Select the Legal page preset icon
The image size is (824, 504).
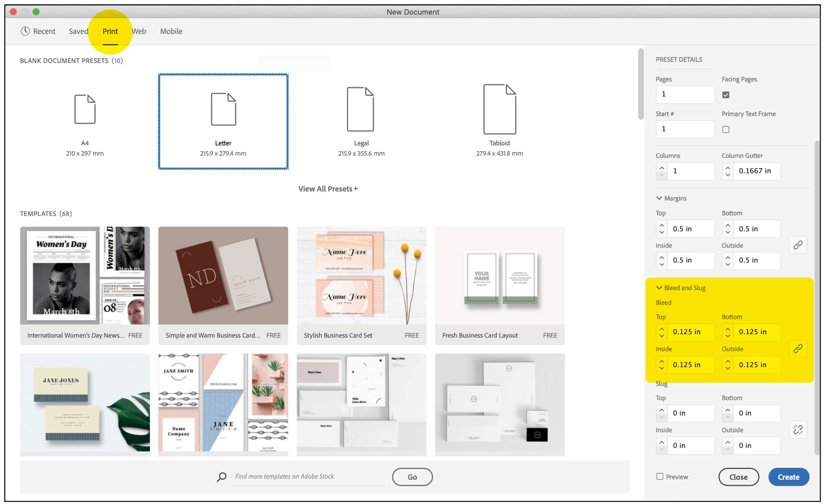tap(360, 109)
